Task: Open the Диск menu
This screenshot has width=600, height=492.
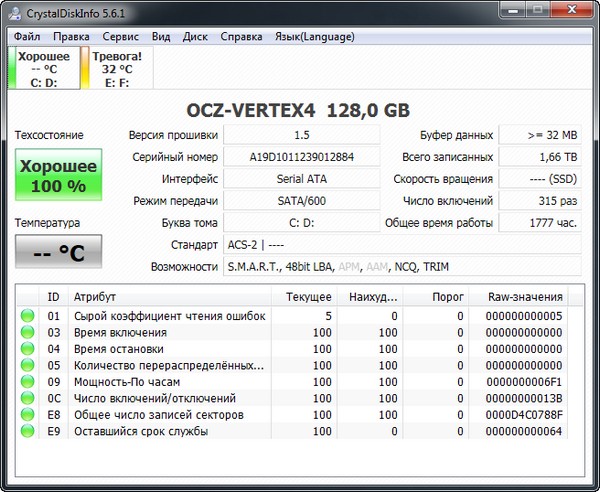Action: [196, 37]
